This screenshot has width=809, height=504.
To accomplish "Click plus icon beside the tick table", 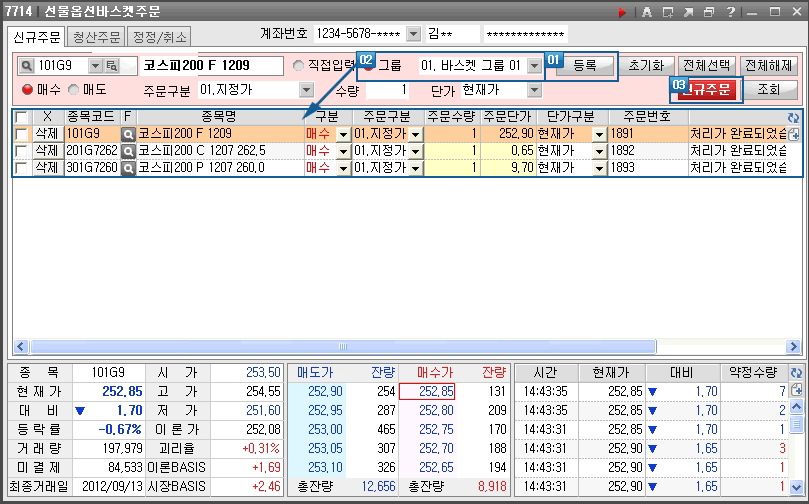I will click(797, 390).
